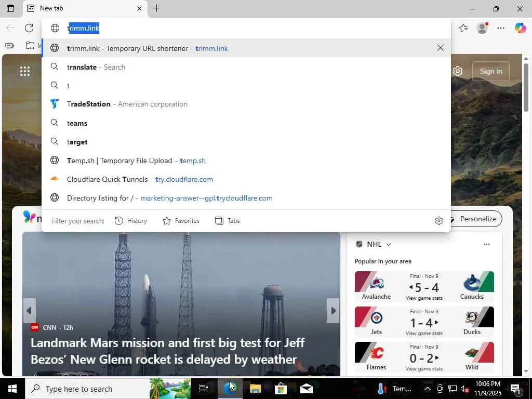Select the single letter t search suggestion
The height and width of the screenshot is (399, 532).
pyautogui.click(x=246, y=86)
